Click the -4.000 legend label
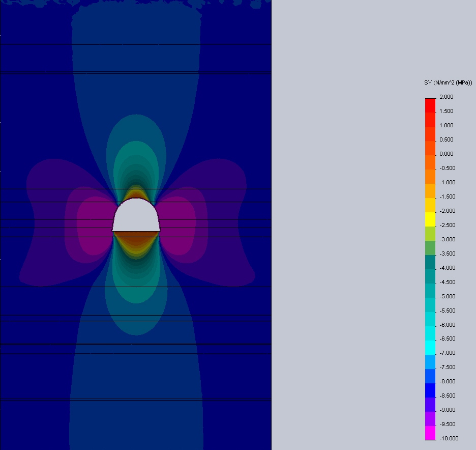 pos(447,268)
